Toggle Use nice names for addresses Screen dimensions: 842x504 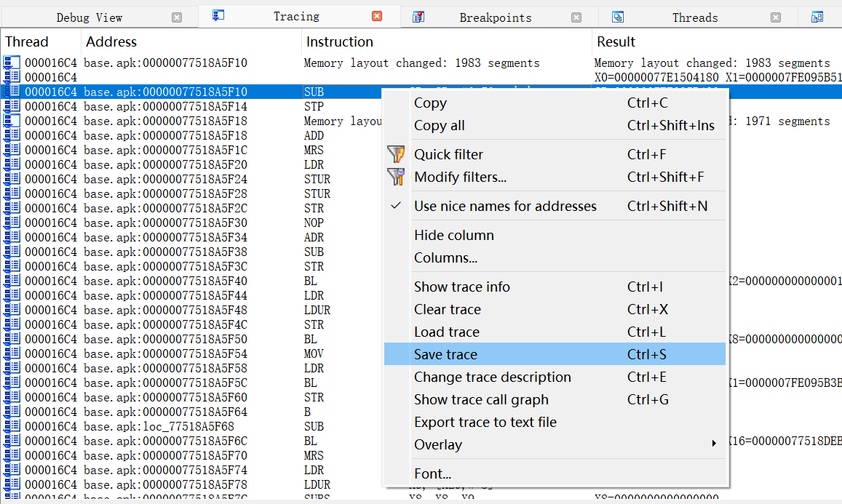pyautogui.click(x=555, y=206)
